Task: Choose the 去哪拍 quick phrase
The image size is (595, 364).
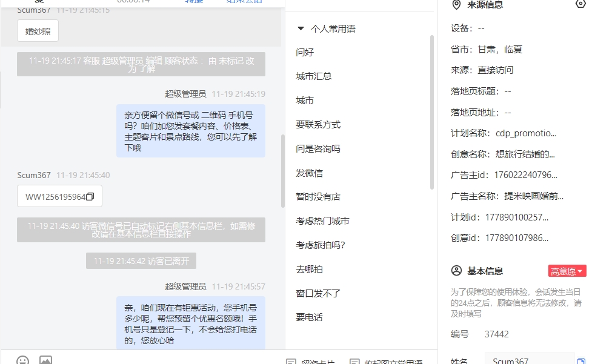Action: (310, 270)
